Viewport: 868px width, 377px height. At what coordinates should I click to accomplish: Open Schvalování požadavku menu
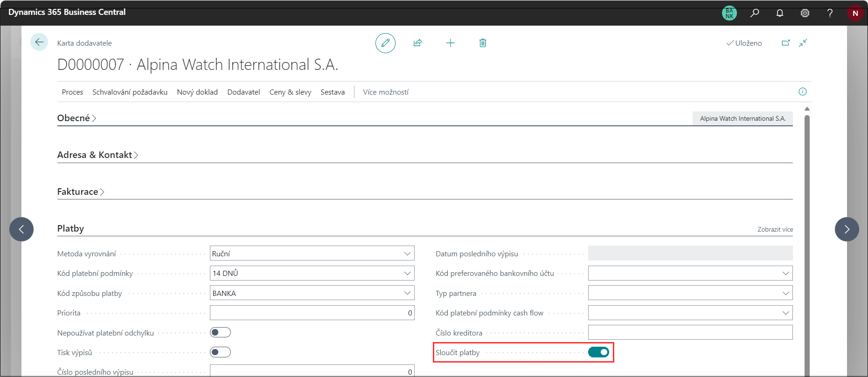tap(130, 92)
